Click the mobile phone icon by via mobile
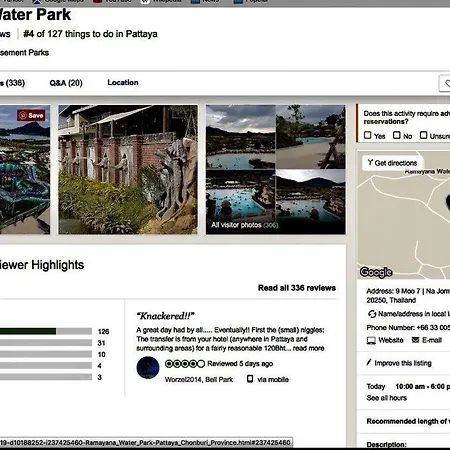Image resolution: width=450 pixels, height=450 pixels. tap(250, 379)
